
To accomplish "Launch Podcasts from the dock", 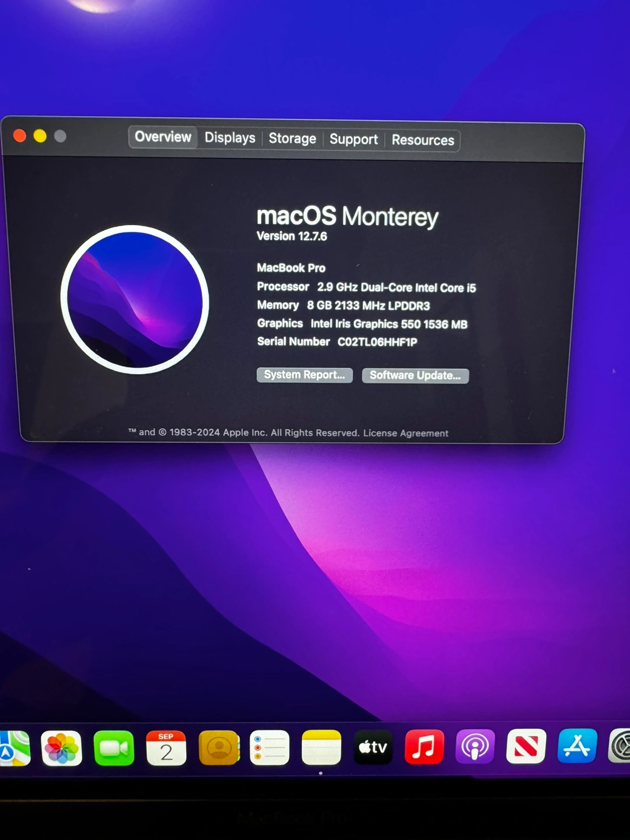I will point(475,746).
